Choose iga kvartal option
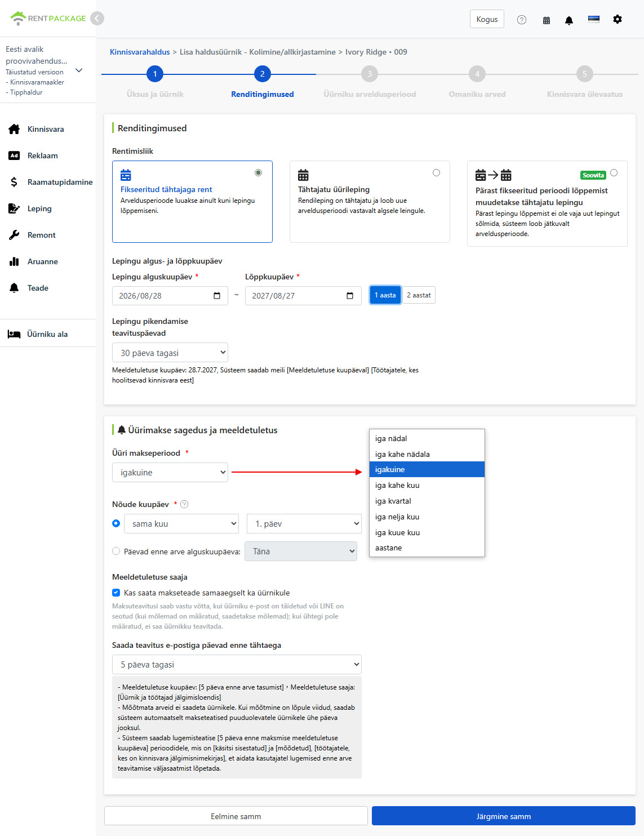This screenshot has height=836, width=644. click(427, 501)
